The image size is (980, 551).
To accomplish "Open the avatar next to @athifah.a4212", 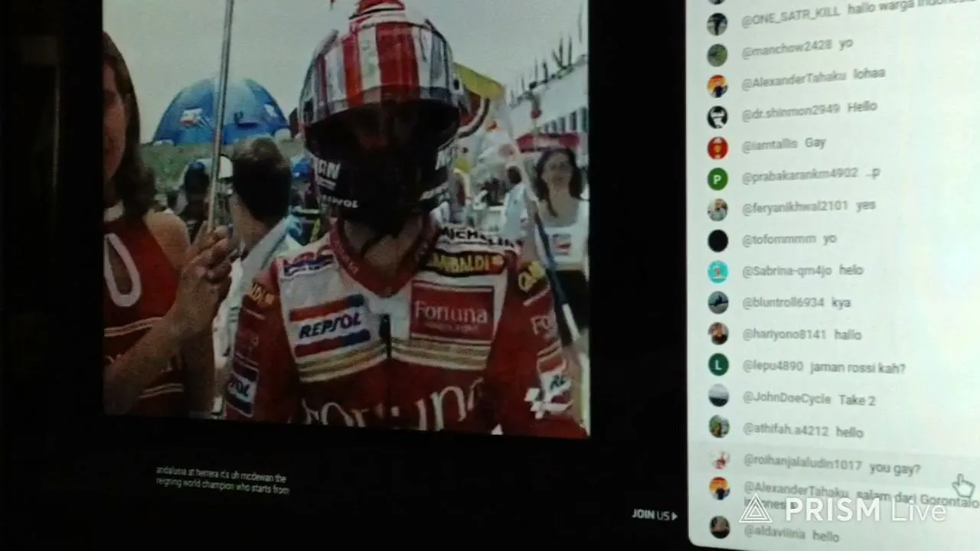I will pyautogui.click(x=719, y=426).
